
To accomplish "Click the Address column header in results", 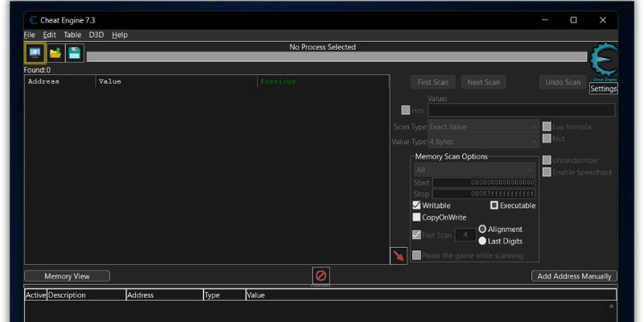I will pyautogui.click(x=60, y=81).
